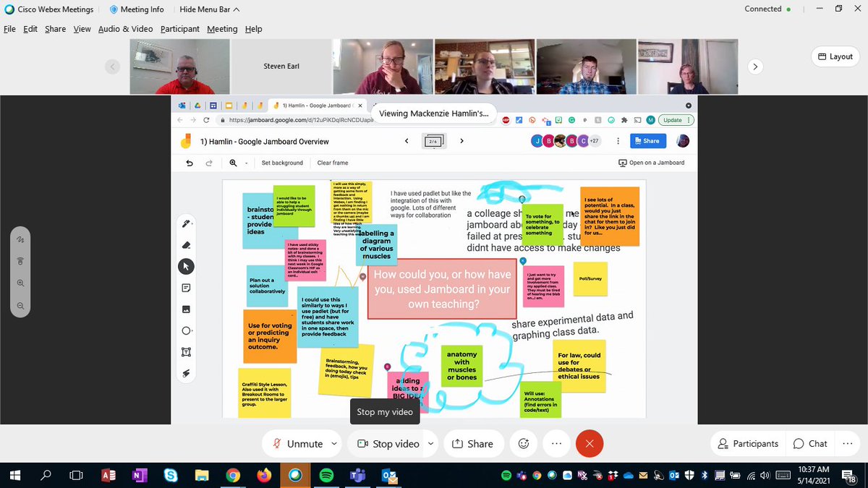Image resolution: width=868 pixels, height=488 pixels.
Task: Reload the shared browser page
Action: 207,120
